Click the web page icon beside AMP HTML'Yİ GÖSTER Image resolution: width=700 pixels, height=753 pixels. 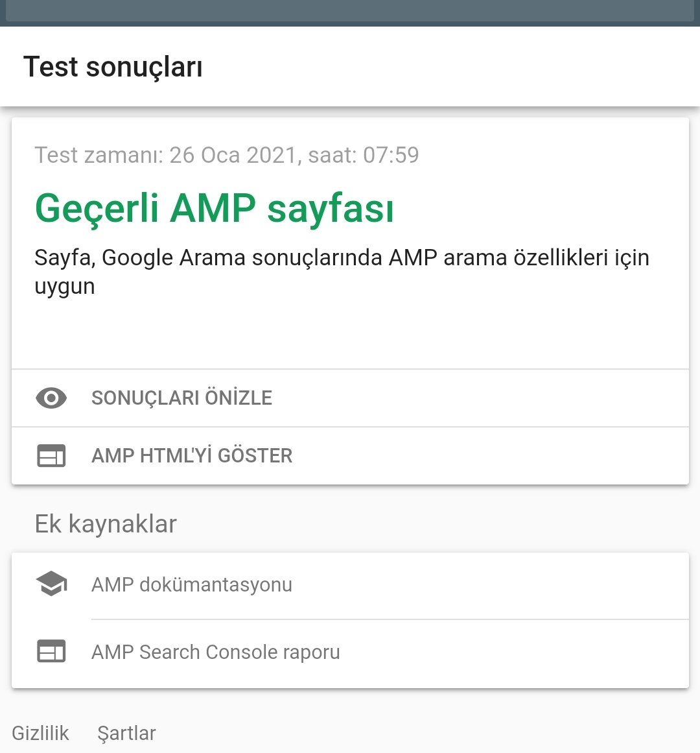[51, 455]
